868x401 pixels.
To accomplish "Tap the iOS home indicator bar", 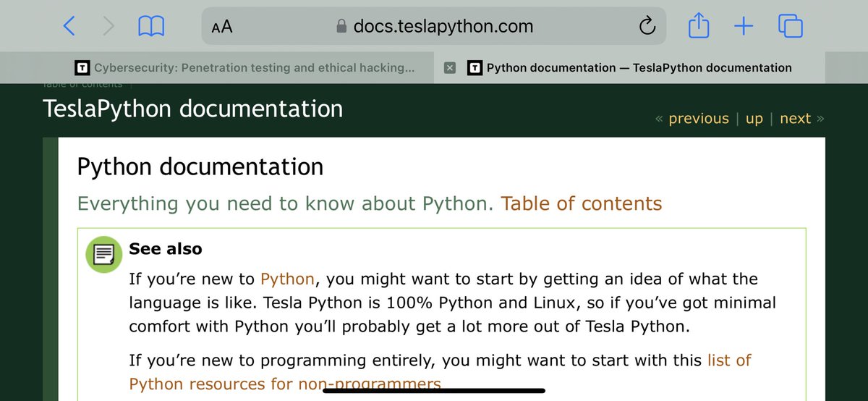I will coord(433,390).
